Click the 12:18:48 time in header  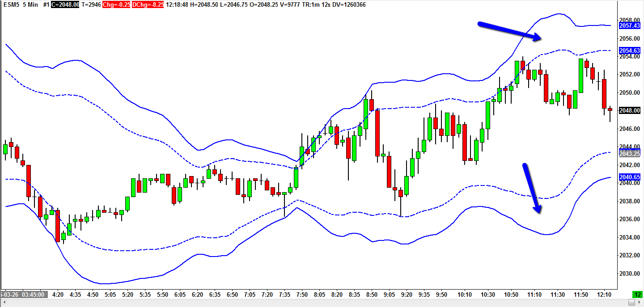[x=177, y=4]
